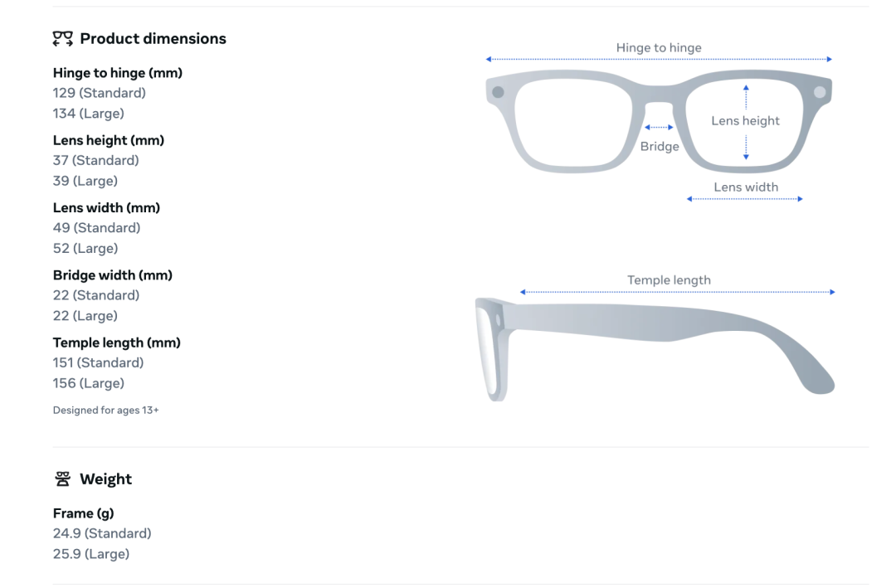896x588 pixels.
Task: Click the Designed for ages 13+ note
Action: pyautogui.click(x=105, y=411)
